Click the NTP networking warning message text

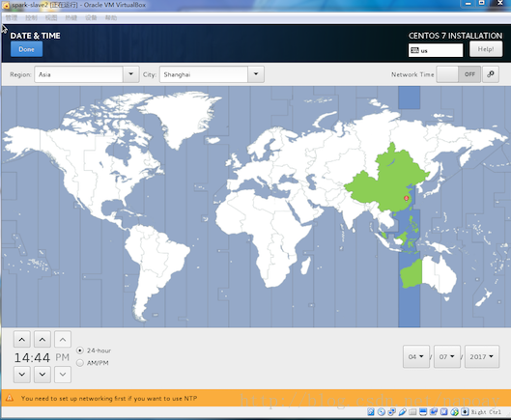coord(109,398)
